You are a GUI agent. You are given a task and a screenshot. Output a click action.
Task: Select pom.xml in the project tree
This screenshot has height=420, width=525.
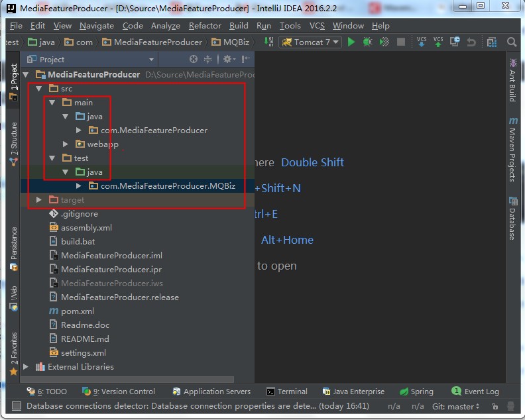[72, 311]
